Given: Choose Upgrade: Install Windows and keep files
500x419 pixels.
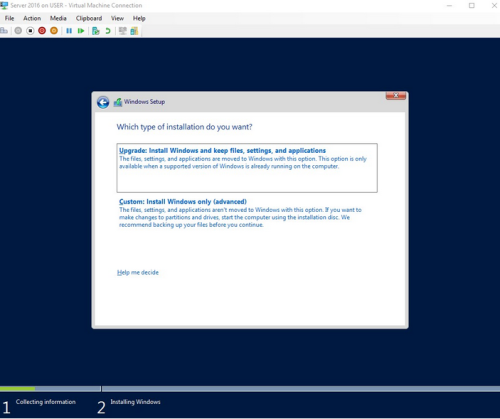Looking at the screenshot, I should 247,168.
